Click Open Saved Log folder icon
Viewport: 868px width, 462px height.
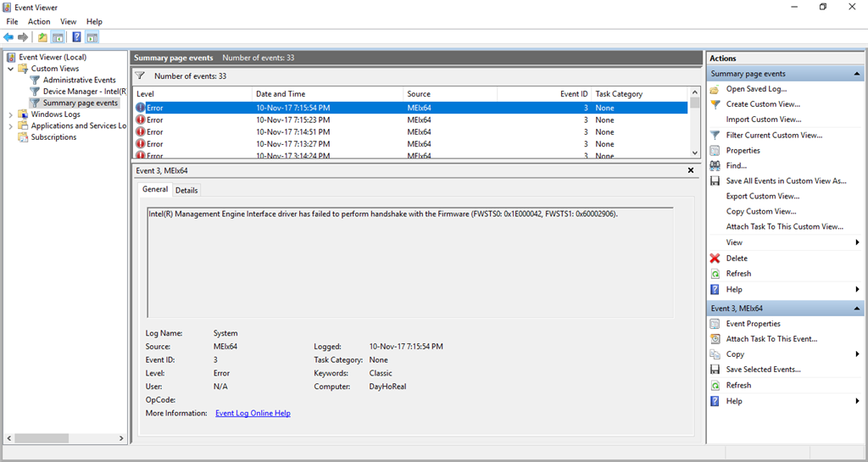coord(715,89)
